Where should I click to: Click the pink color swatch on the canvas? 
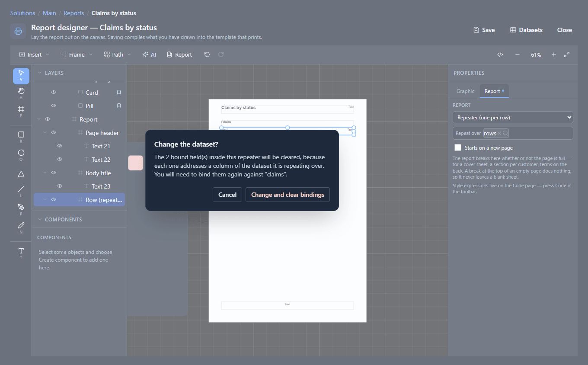(136, 163)
